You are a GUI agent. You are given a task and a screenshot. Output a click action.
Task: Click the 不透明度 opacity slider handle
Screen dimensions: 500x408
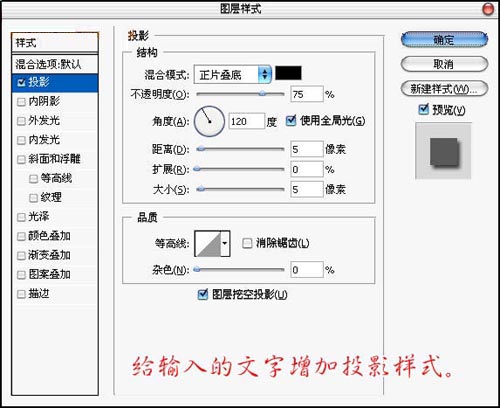pos(263,94)
